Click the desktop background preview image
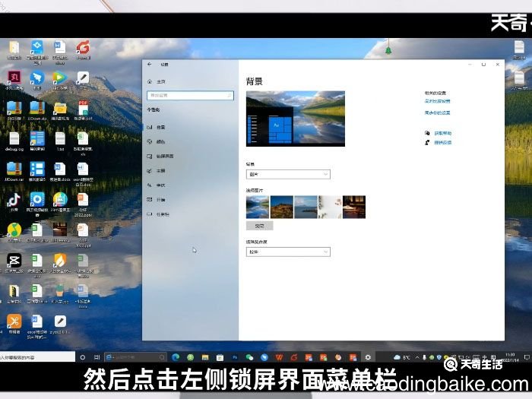The image size is (532, 399). coord(296,119)
